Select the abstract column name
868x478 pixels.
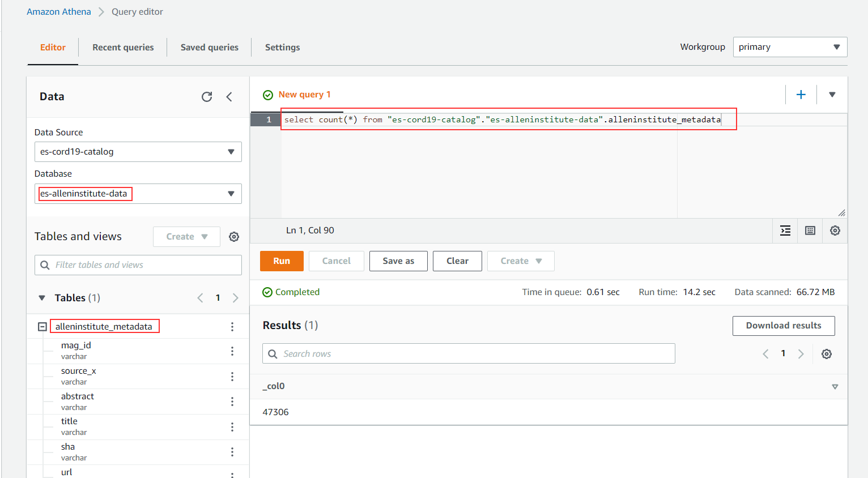click(x=78, y=396)
